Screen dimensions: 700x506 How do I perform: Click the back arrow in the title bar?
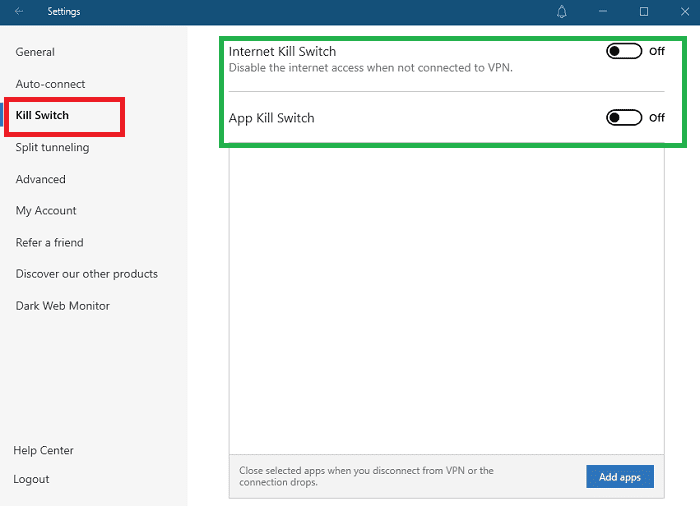pyautogui.click(x=19, y=12)
